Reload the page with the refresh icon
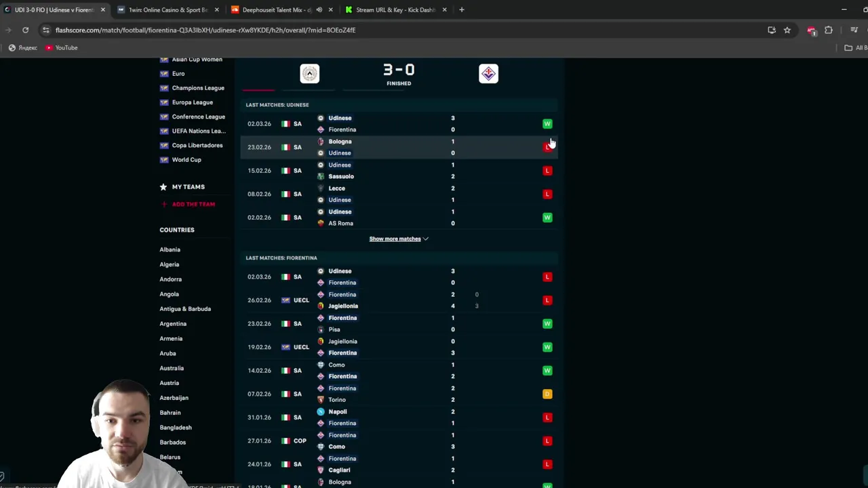The height and width of the screenshot is (488, 868). (x=25, y=30)
